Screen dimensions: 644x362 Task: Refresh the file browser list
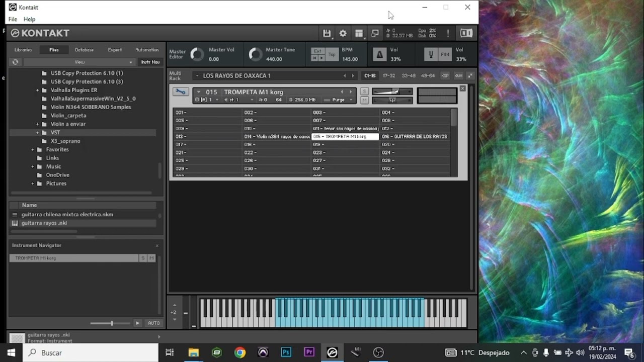[15, 62]
